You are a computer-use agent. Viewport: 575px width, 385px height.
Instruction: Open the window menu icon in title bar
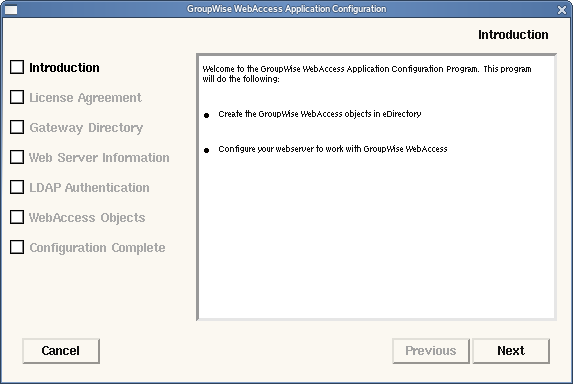11,10
